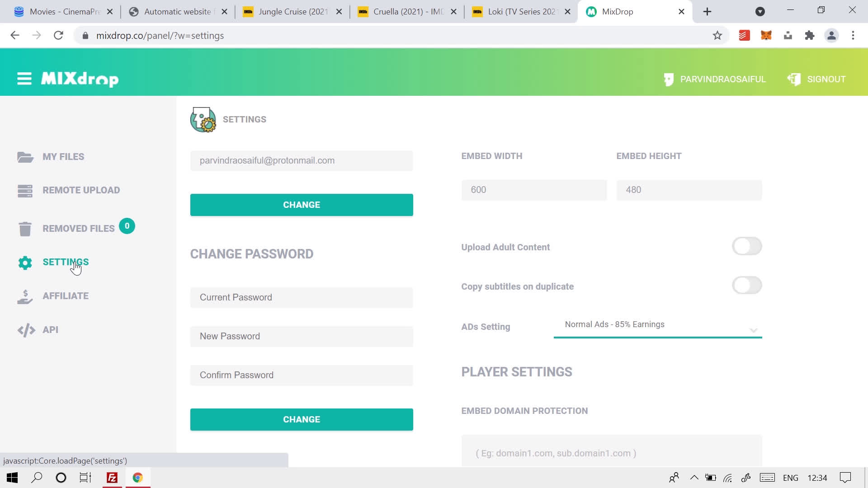The width and height of the screenshot is (868, 488).
Task: Select the Remote Upload icon
Action: (25, 190)
